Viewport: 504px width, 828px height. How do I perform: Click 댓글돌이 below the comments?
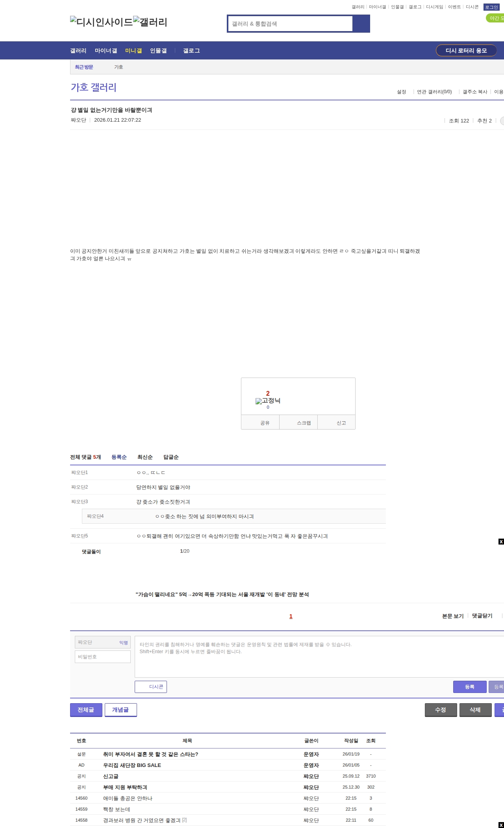pos(91,552)
